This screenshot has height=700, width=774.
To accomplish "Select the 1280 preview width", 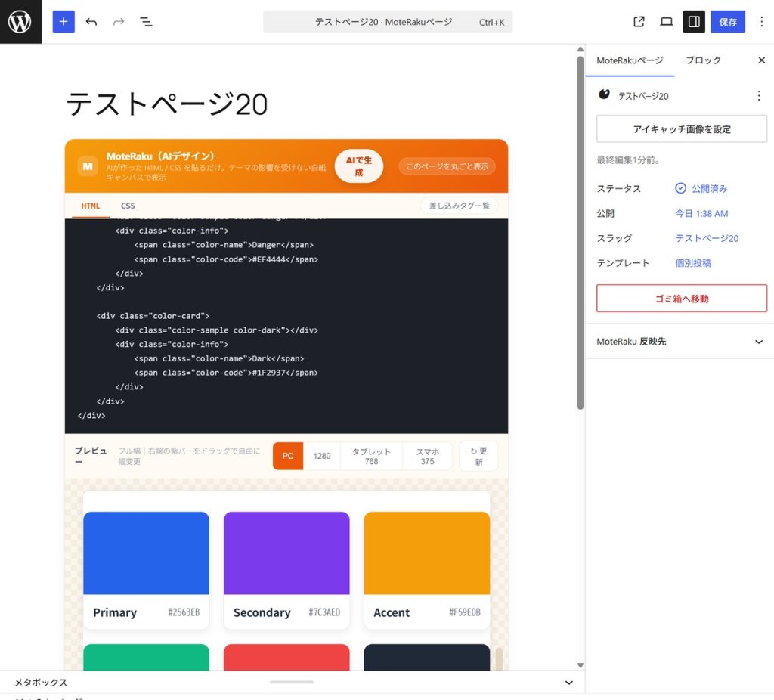I will tap(322, 456).
